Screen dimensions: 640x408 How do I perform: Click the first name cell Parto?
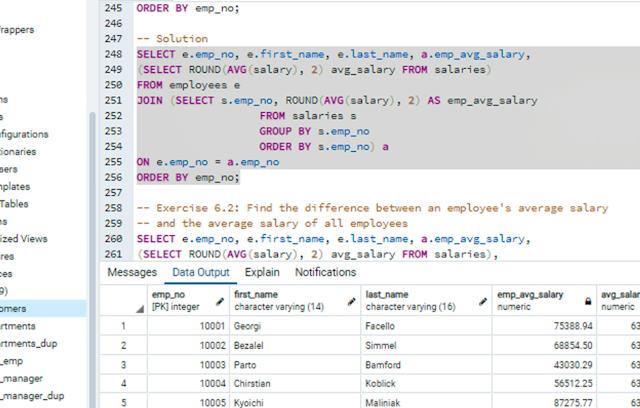coord(295,364)
